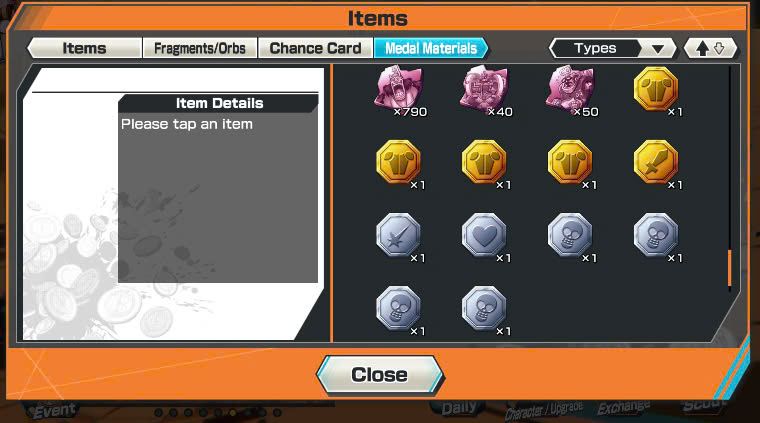760x423 pixels.
Task: Open the Types sort dropdown
Action: tap(612, 48)
